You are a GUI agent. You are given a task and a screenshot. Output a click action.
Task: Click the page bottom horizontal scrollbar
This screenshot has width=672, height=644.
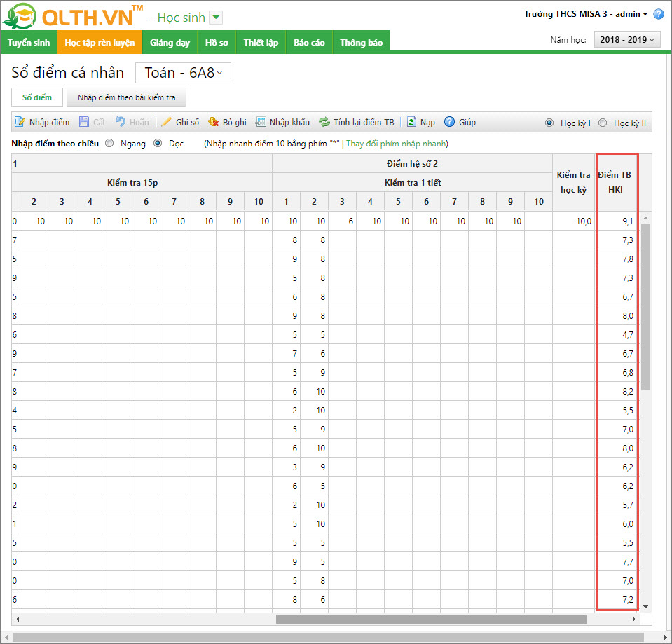(328, 637)
